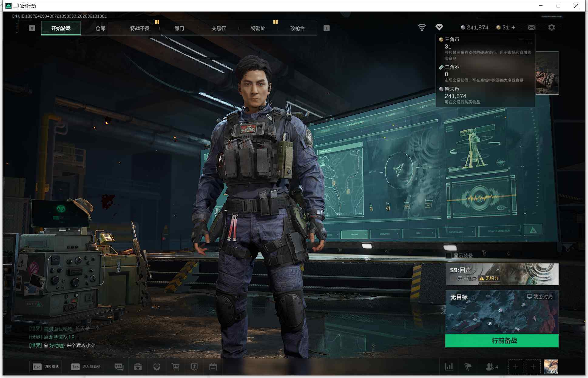The height and width of the screenshot is (378, 588).
Task: Open the starred briefcase icon in bottom bar
Action: pos(138,367)
